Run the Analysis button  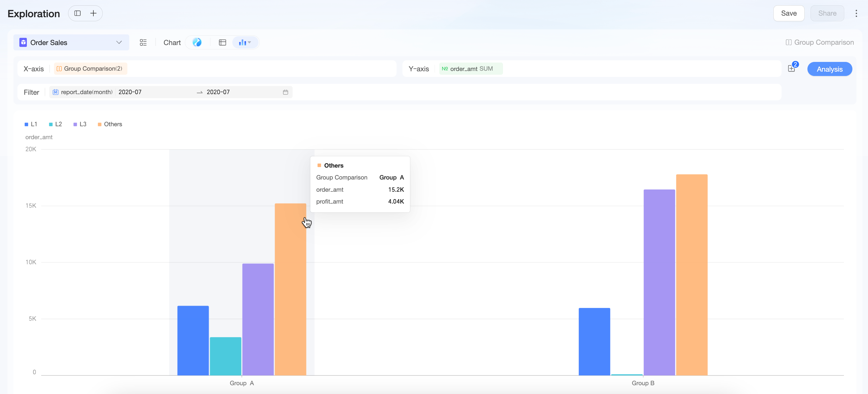click(x=829, y=69)
